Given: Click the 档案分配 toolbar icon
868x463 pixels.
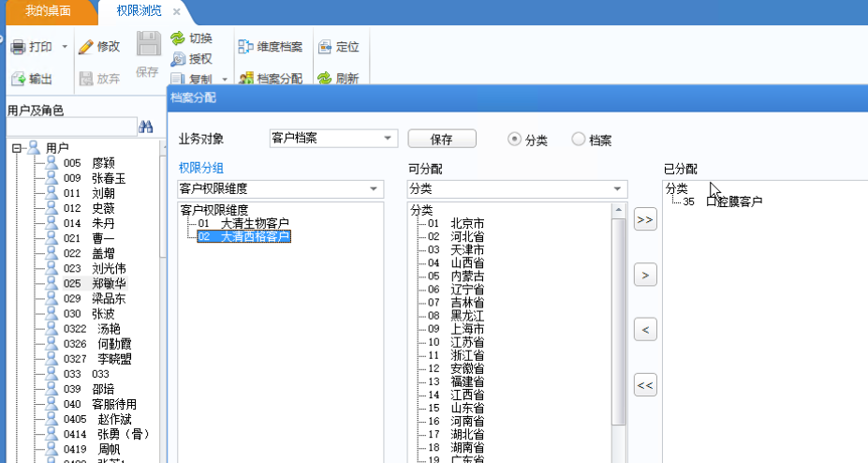Looking at the screenshot, I should coord(245,78).
